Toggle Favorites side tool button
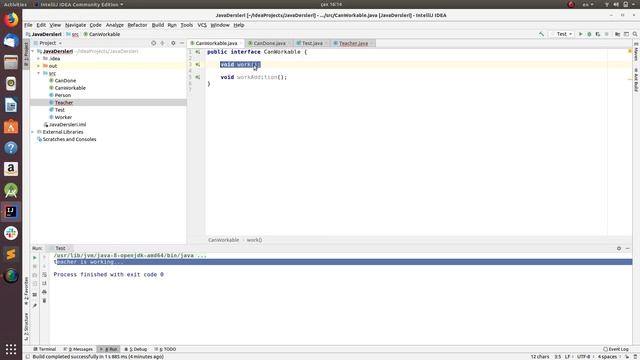 pos(26,291)
